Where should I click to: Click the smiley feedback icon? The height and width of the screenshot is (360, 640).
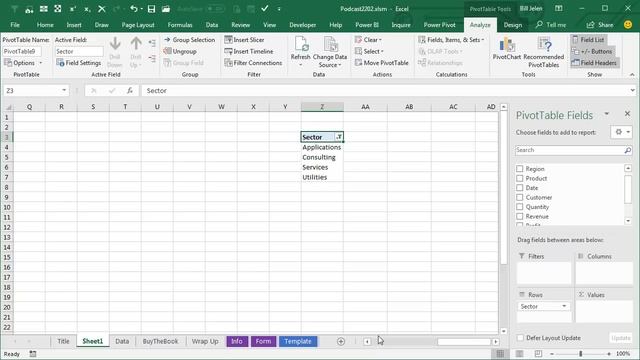[628, 25]
